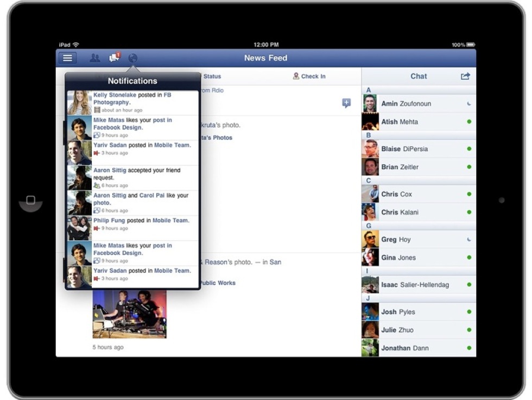Tap the chat share arrow icon
This screenshot has width=532, height=400.
465,77
